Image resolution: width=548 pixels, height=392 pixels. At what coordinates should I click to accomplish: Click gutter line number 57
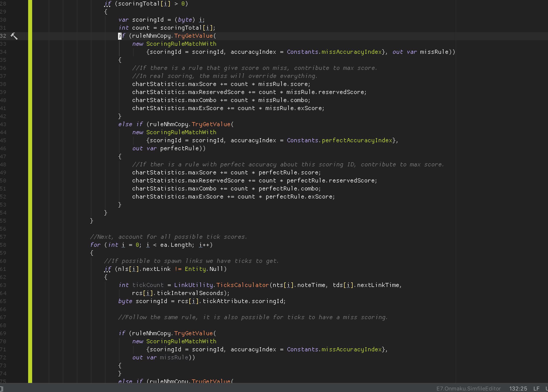(x=3, y=237)
